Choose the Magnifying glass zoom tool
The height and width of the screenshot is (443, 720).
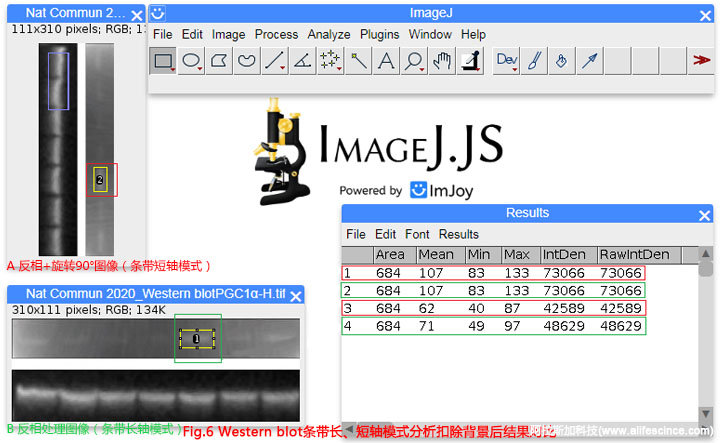pyautogui.click(x=413, y=61)
